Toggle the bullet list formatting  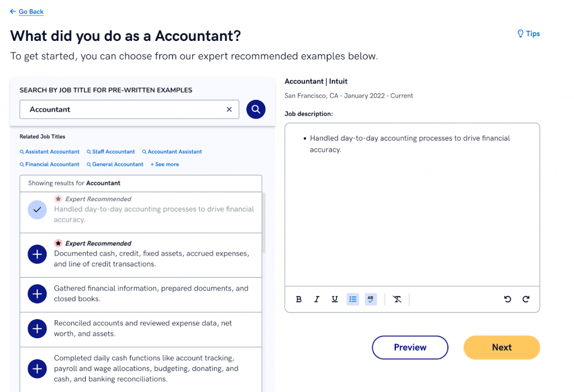point(353,299)
